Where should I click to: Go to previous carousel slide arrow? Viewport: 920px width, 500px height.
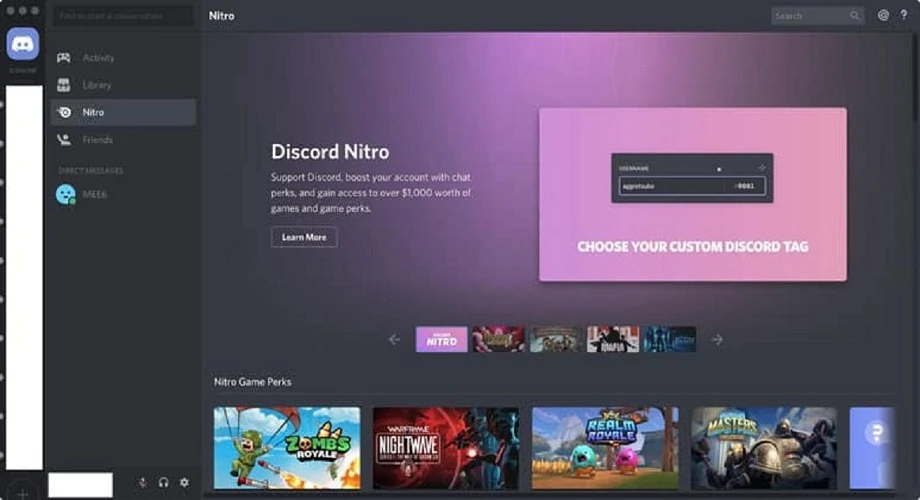[x=394, y=340]
